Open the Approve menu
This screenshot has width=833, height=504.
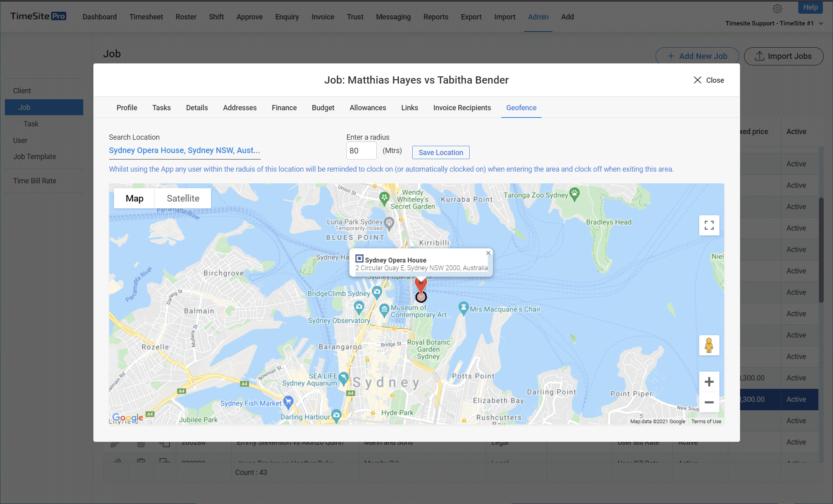pyautogui.click(x=249, y=17)
